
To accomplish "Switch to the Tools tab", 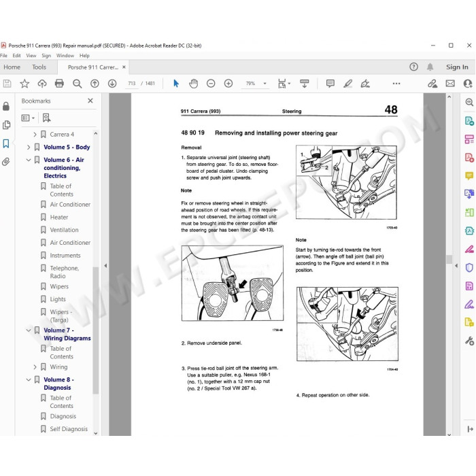I will pos(39,67).
